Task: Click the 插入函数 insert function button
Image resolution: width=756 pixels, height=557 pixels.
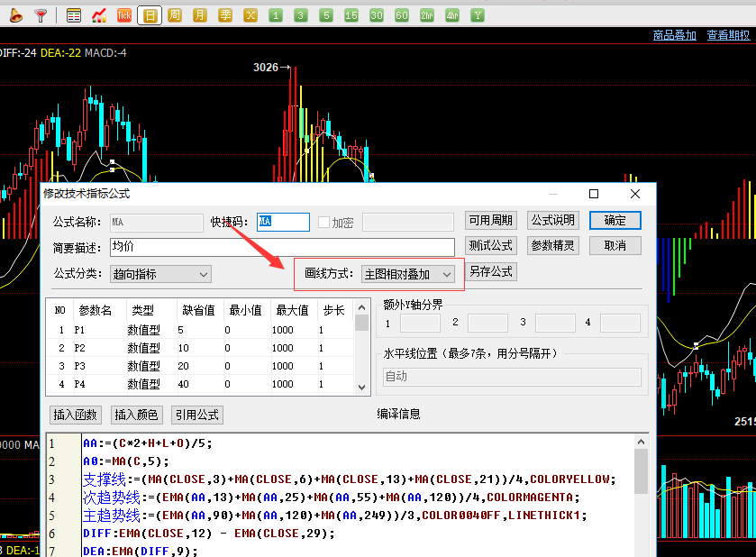Action: click(75, 415)
